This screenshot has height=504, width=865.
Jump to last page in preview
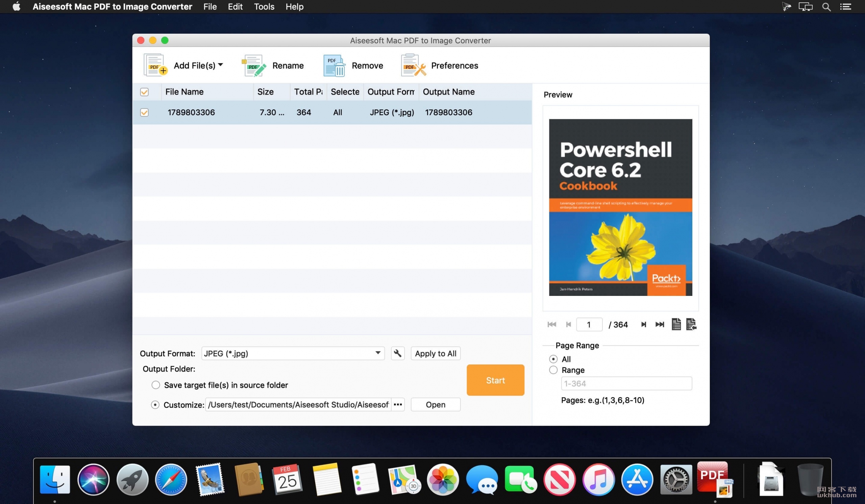659,325
